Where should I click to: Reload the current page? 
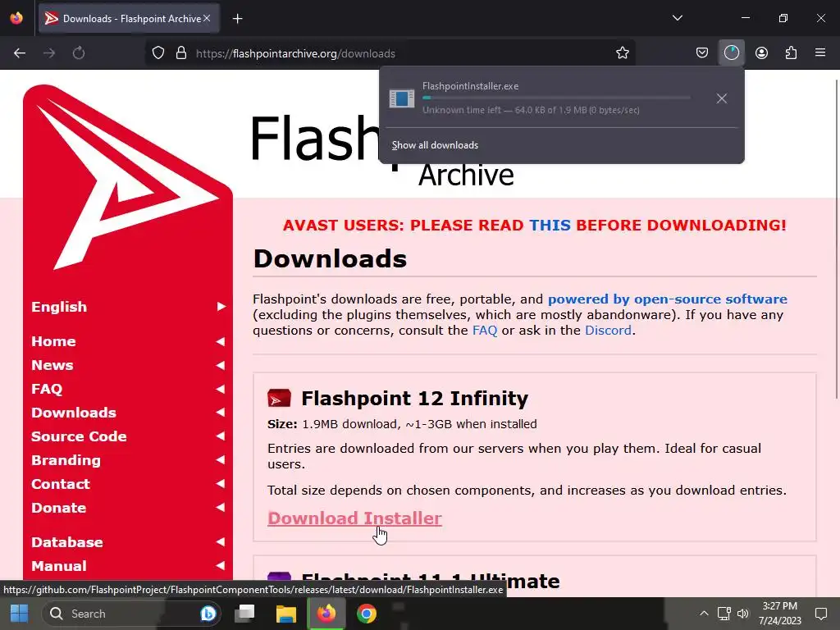tap(79, 53)
